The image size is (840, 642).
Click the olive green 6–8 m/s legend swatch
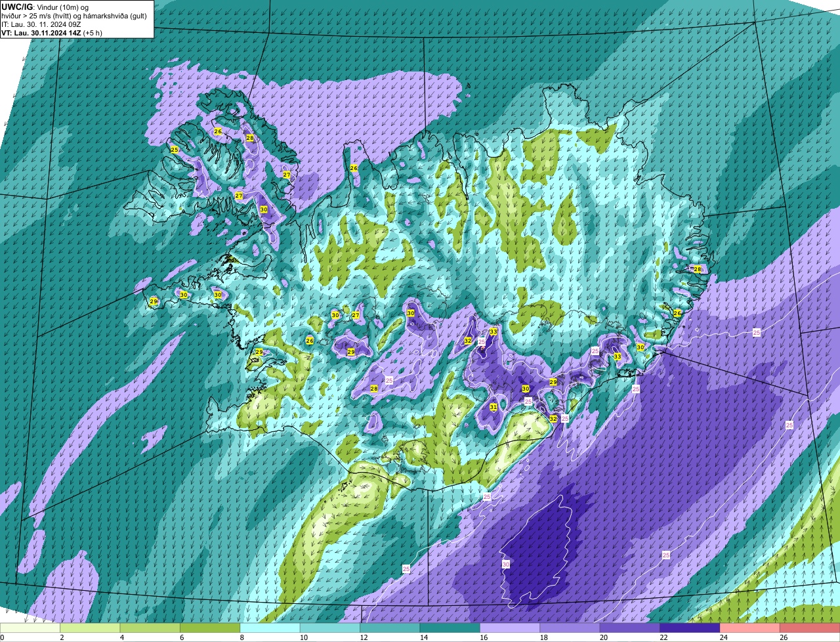click(x=211, y=628)
